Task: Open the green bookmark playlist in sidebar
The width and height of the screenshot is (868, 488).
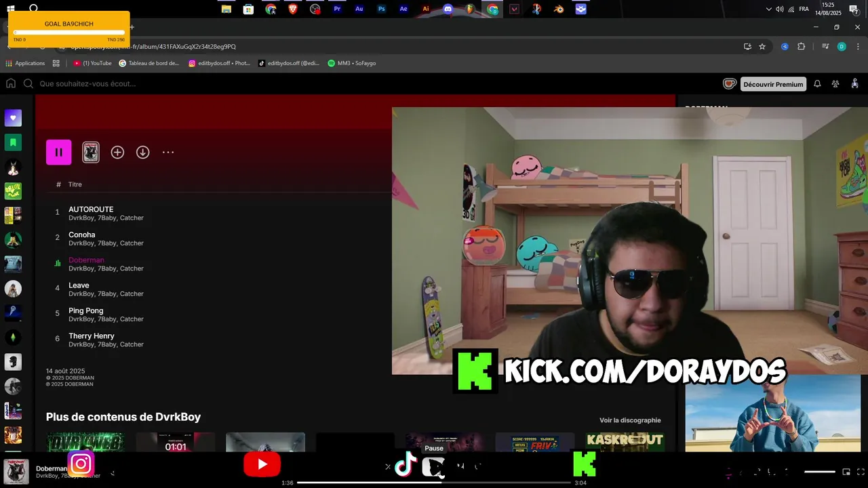Action: [13, 142]
